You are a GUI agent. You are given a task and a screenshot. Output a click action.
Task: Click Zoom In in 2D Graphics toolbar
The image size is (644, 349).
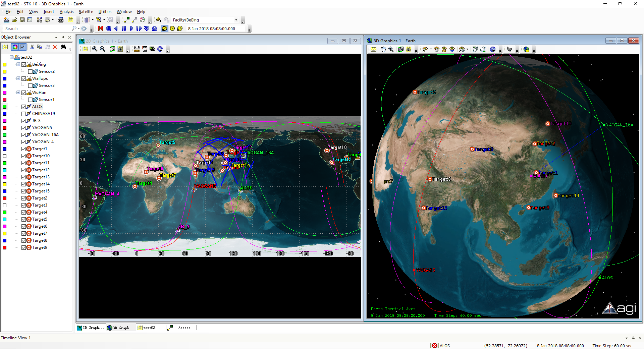coord(95,49)
